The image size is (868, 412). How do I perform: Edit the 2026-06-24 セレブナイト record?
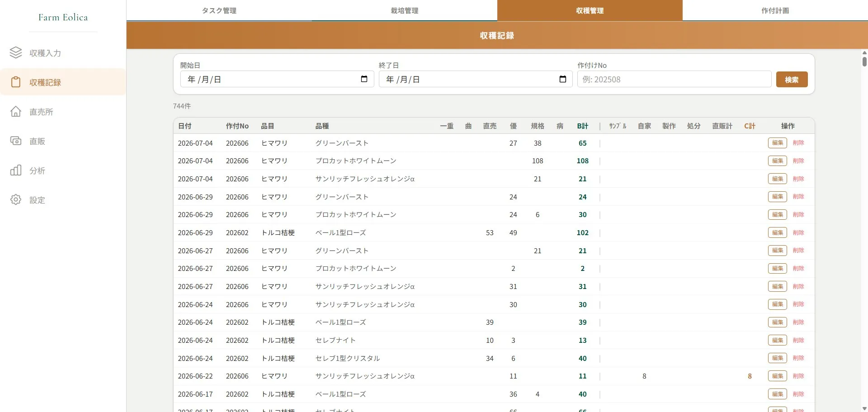pyautogui.click(x=778, y=340)
